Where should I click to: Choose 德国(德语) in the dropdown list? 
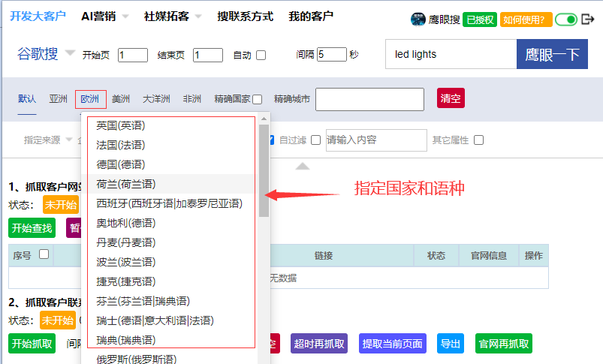click(x=121, y=164)
